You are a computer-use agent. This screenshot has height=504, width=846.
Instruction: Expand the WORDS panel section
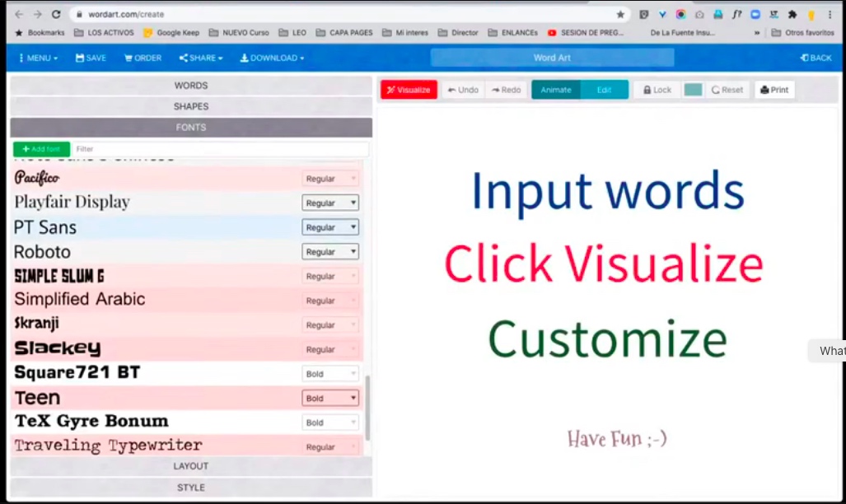point(191,86)
